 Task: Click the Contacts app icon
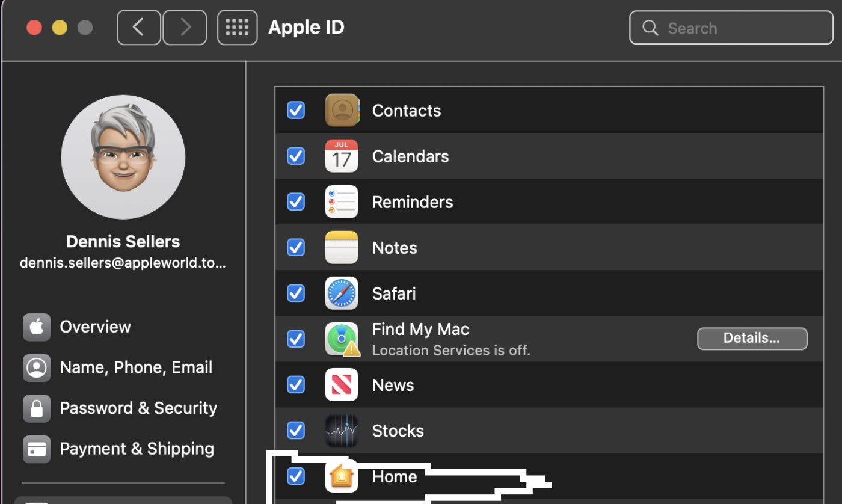coord(342,110)
